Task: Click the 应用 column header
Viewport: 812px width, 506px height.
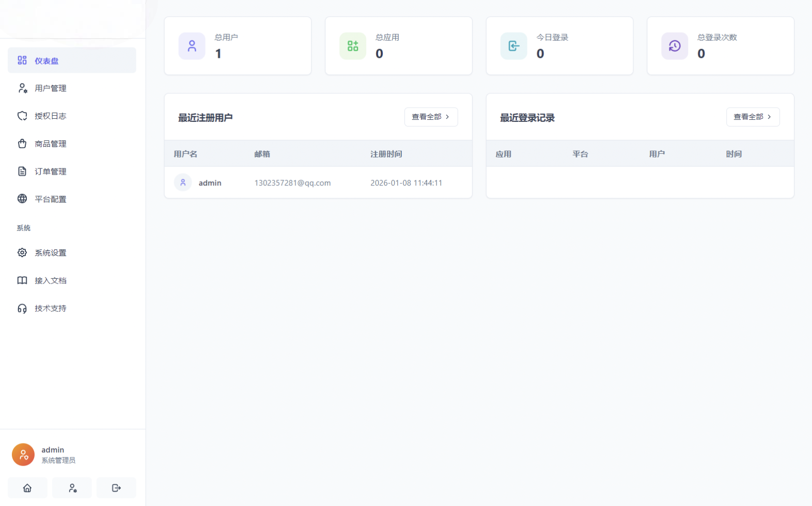Action: tap(504, 154)
